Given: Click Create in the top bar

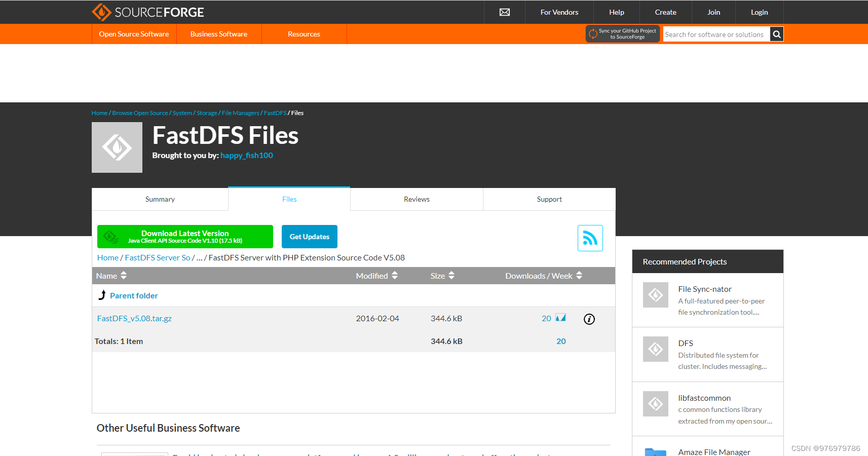Looking at the screenshot, I should click(666, 12).
